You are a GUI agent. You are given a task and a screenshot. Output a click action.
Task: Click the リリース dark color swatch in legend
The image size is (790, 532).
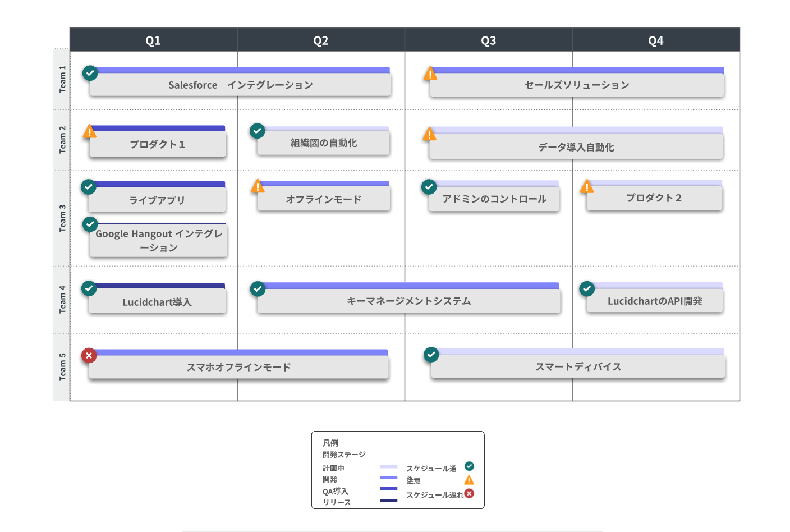tap(388, 501)
